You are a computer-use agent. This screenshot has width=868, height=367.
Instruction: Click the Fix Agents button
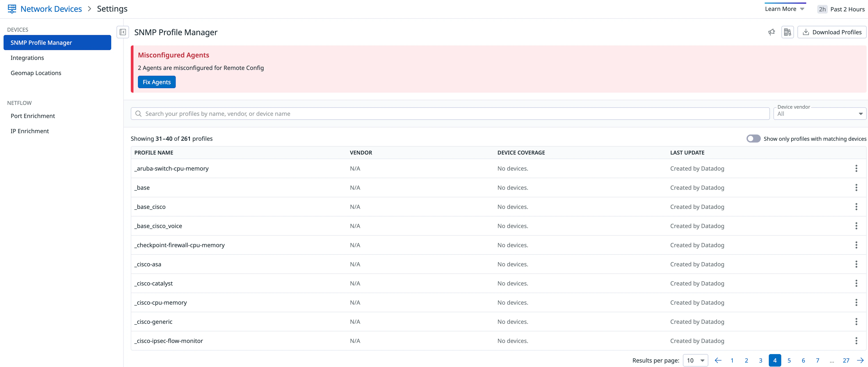point(156,82)
